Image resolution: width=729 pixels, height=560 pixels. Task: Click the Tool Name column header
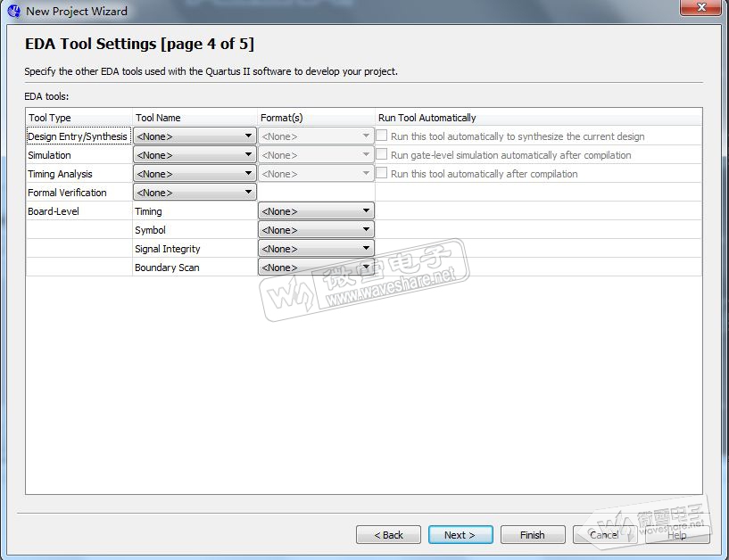[195, 118]
